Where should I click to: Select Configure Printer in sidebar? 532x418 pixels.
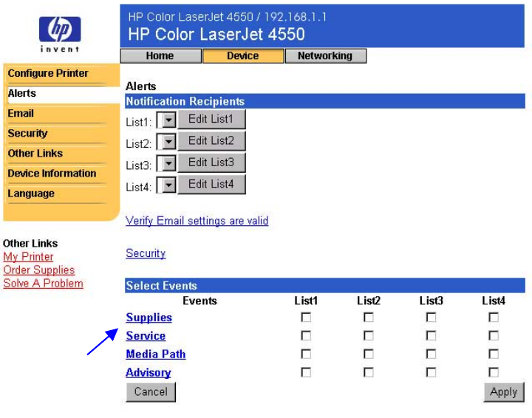click(x=48, y=73)
